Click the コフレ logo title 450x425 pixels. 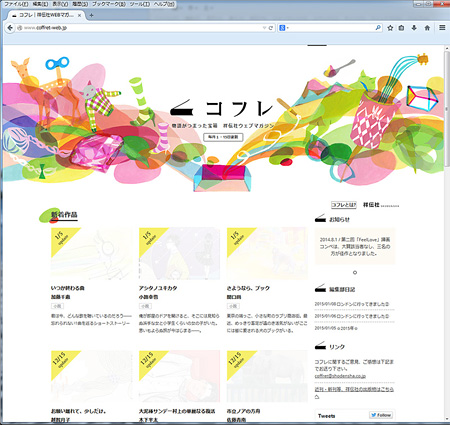coord(222,108)
